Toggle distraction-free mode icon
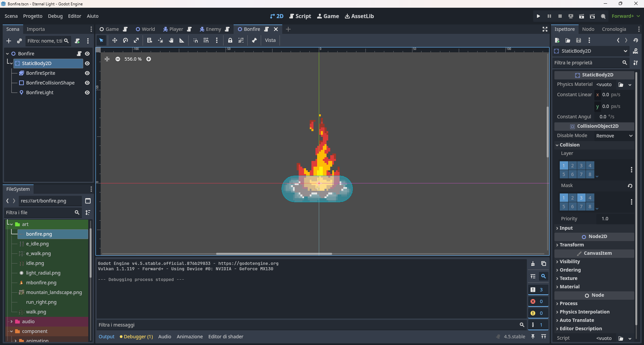This screenshot has width=644, height=345. tap(545, 30)
